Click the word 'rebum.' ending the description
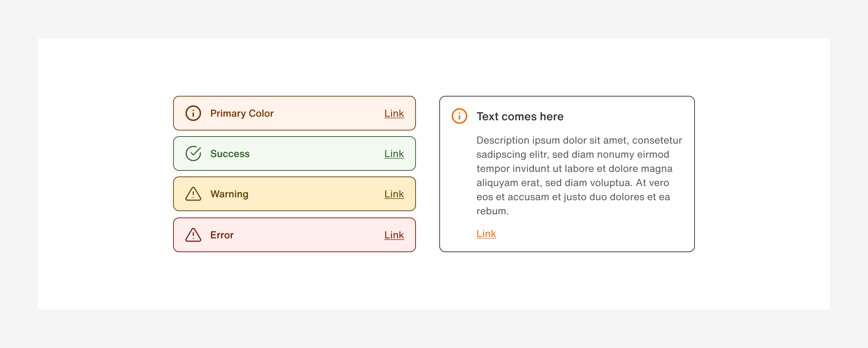This screenshot has height=348, width=868. tap(492, 211)
